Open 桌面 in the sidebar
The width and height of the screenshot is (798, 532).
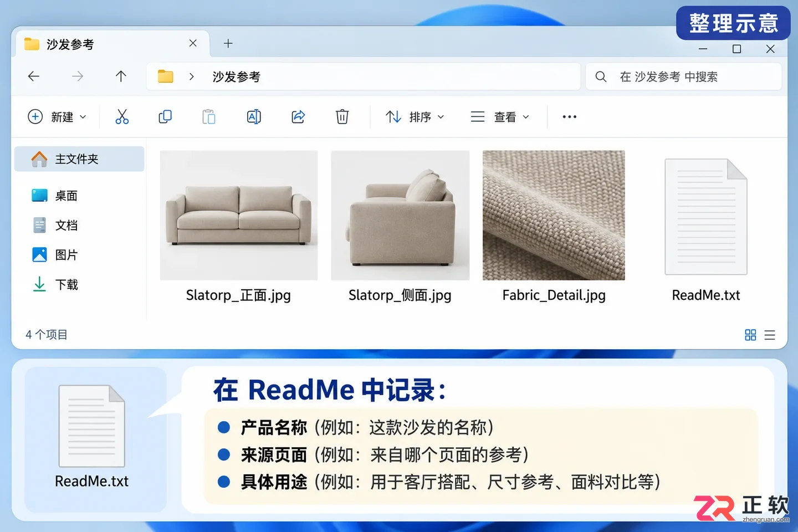coord(55,196)
